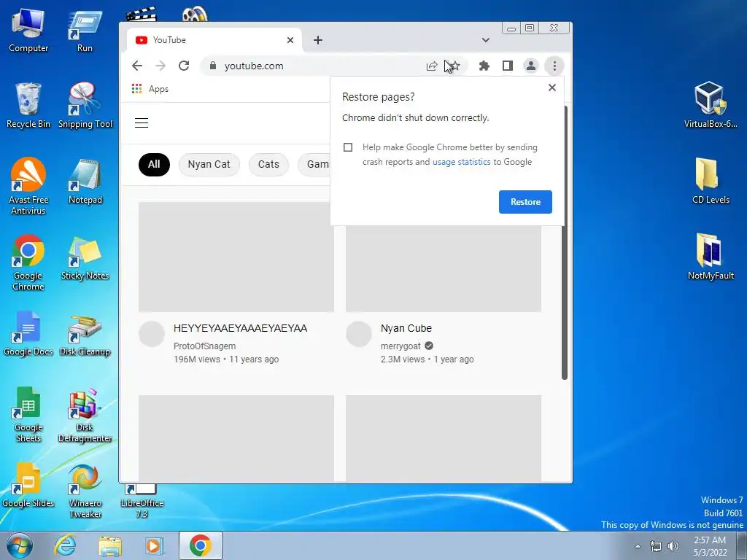Viewport: 747px width, 560px height.
Task: Select the NotMyFault folder icon
Action: click(711, 257)
